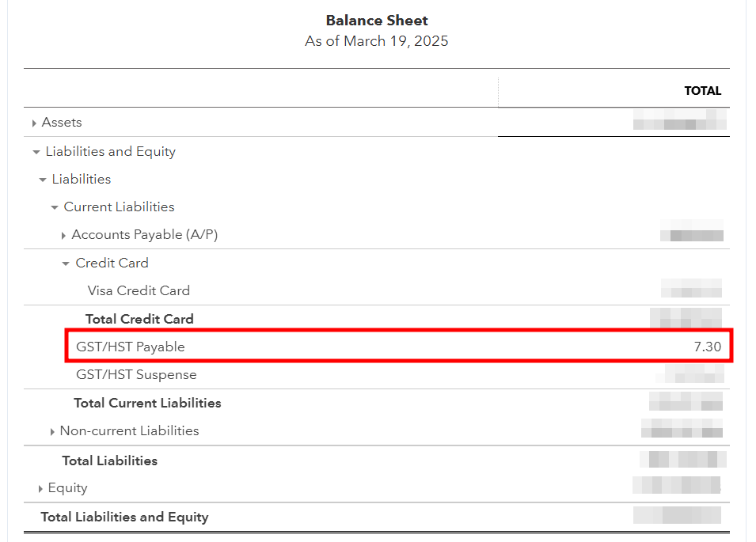Collapse the Liabilities group arrow
756x542 pixels.
tap(43, 180)
